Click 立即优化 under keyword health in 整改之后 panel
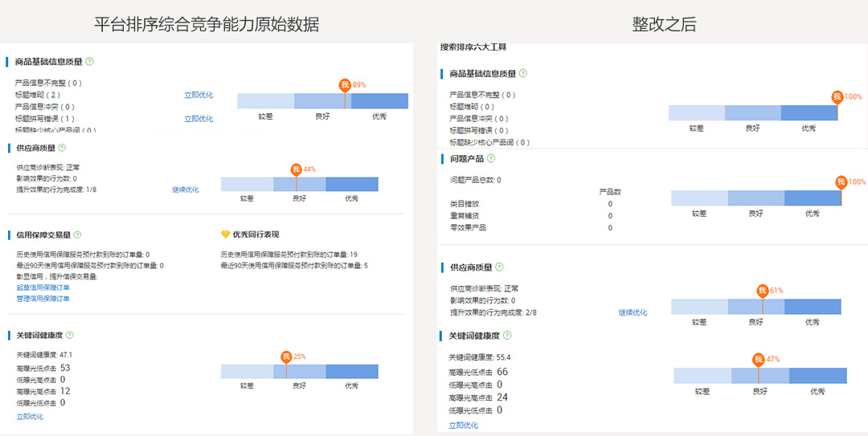 coord(464,425)
